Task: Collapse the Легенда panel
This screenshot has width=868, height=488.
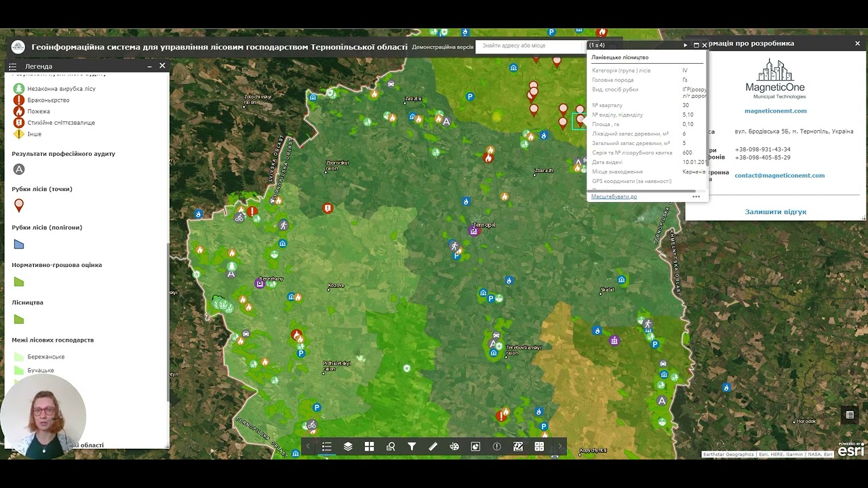Action: coord(150,66)
